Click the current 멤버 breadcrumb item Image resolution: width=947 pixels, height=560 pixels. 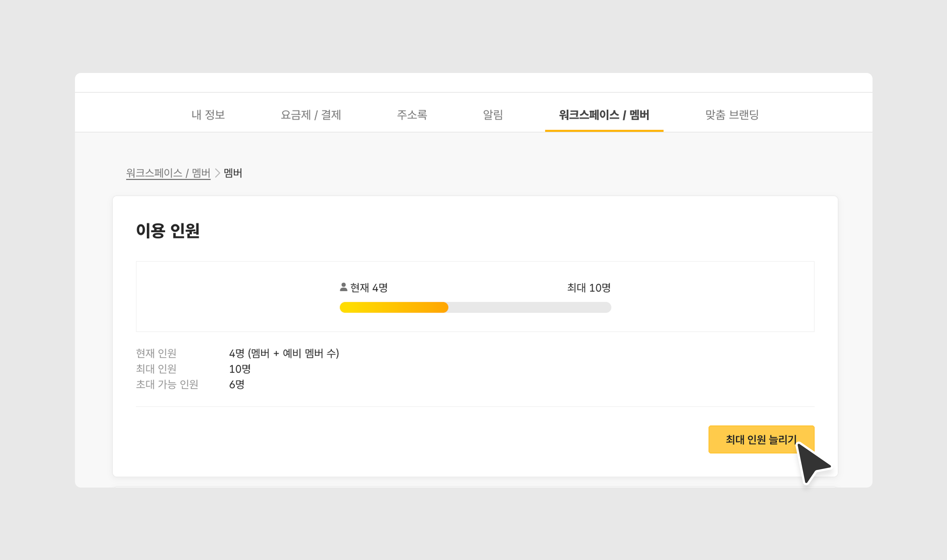coord(233,173)
